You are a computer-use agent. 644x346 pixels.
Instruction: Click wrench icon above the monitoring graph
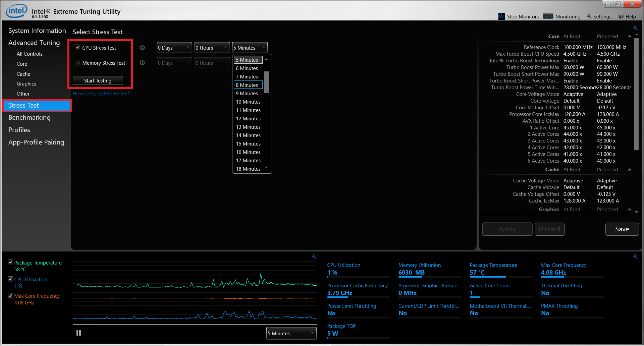tap(314, 256)
